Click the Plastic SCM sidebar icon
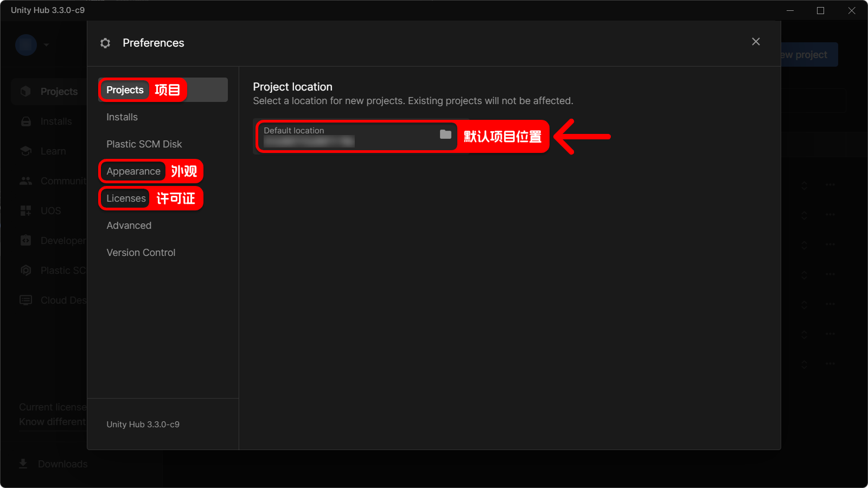Viewport: 868px width, 488px height. [x=25, y=270]
